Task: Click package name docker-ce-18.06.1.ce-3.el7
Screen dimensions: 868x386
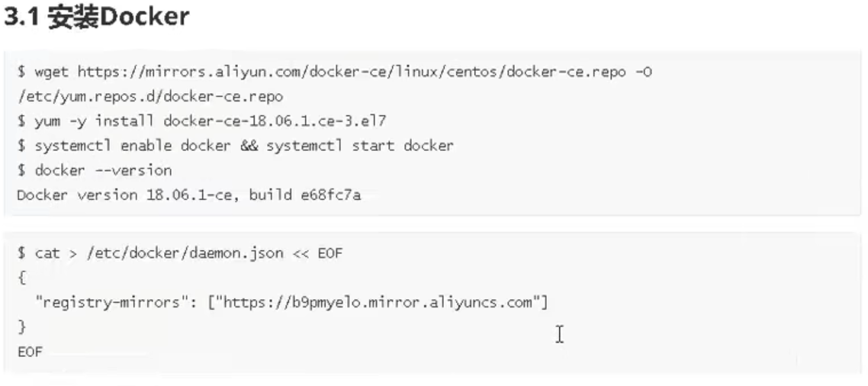Action: (x=275, y=121)
